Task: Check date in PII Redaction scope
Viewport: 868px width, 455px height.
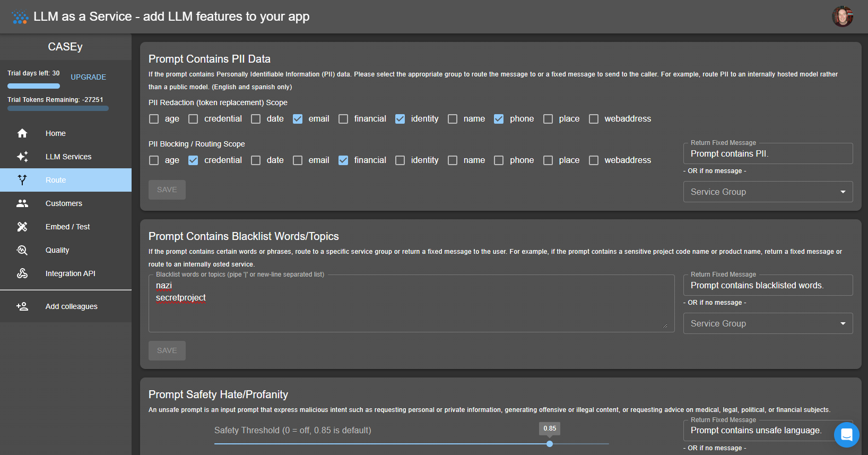Action: tap(256, 119)
